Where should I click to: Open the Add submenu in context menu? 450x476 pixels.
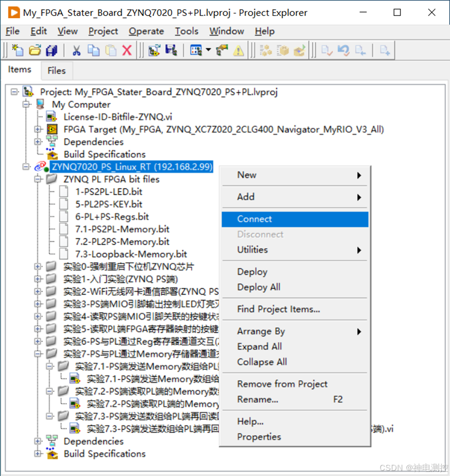(295, 197)
